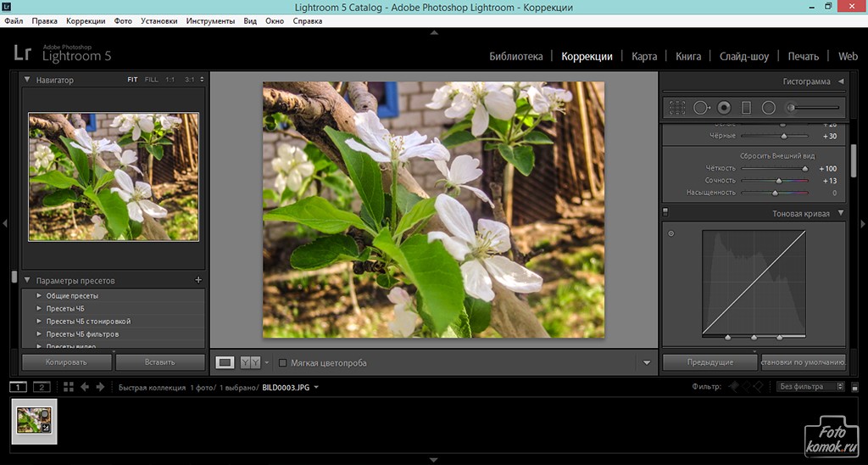This screenshot has width=868, height=465.
Task: Expand the Общие пресеты folder
Action: [39, 296]
